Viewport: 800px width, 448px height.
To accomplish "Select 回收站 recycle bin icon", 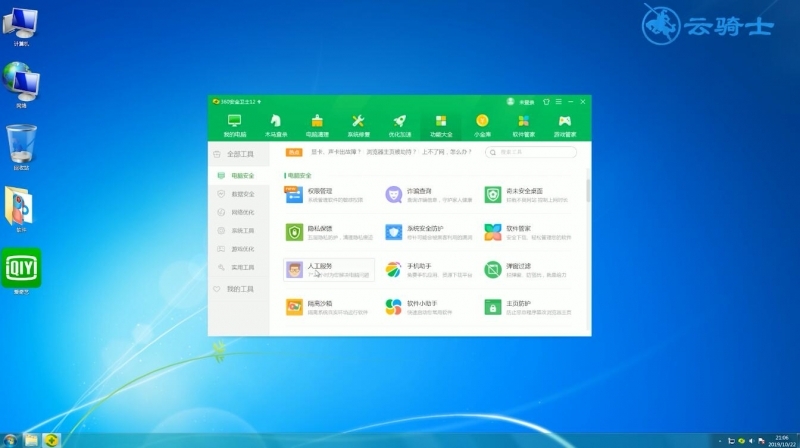I will pyautogui.click(x=21, y=147).
